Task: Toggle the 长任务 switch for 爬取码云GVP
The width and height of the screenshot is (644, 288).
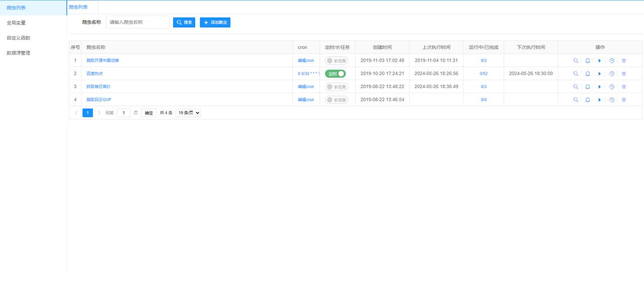Action: click(337, 100)
